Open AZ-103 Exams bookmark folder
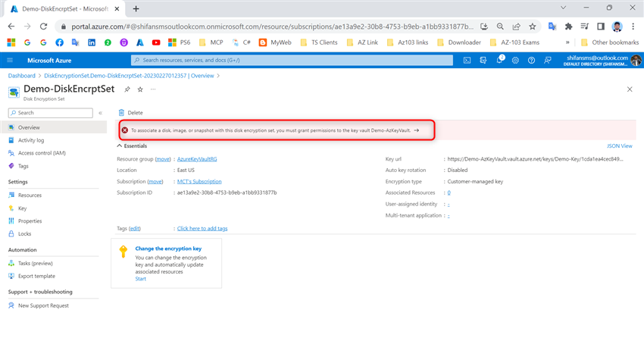644x338 pixels. 514,42
